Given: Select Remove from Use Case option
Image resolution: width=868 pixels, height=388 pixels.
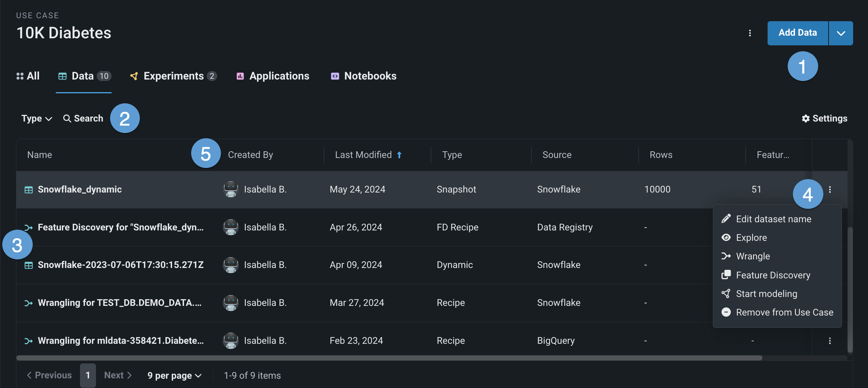Looking at the screenshot, I should pyautogui.click(x=784, y=313).
